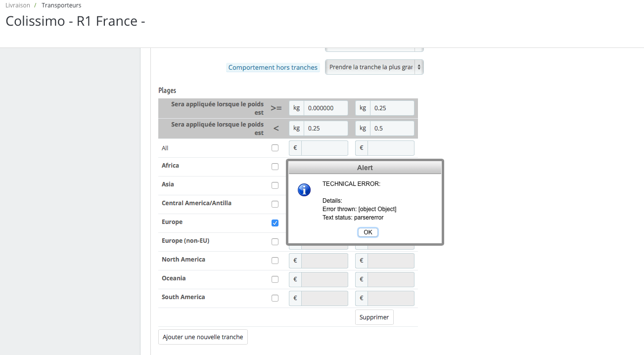Click the blue info icon in the alert
The width and height of the screenshot is (644, 355).
pyautogui.click(x=304, y=189)
